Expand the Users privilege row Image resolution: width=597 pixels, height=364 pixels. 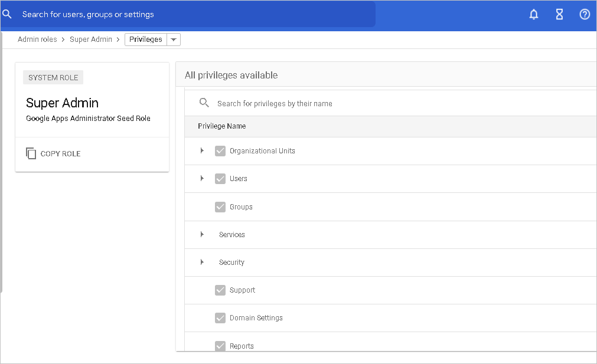(x=202, y=179)
